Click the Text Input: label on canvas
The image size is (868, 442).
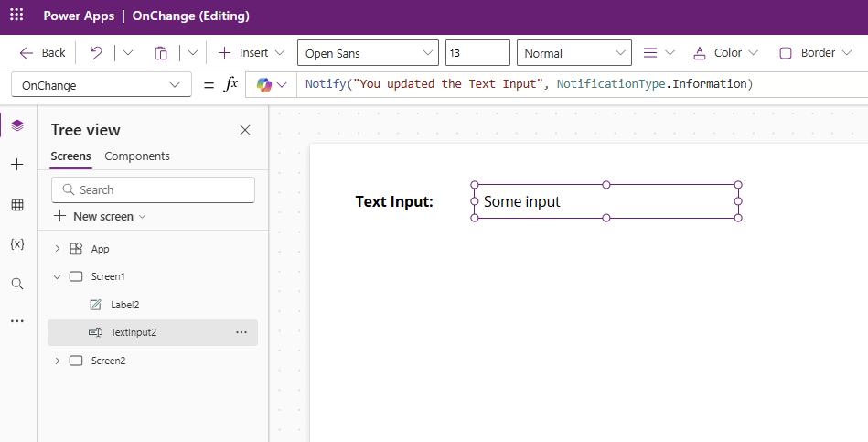(x=394, y=201)
